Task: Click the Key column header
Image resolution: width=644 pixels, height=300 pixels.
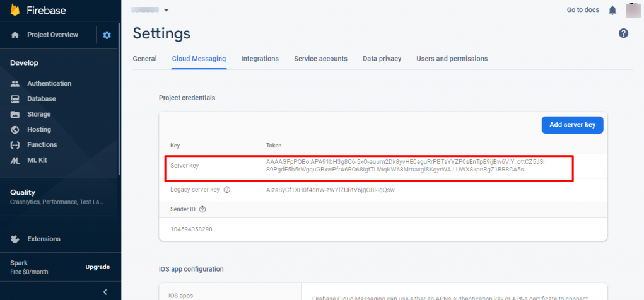Action: point(175,146)
